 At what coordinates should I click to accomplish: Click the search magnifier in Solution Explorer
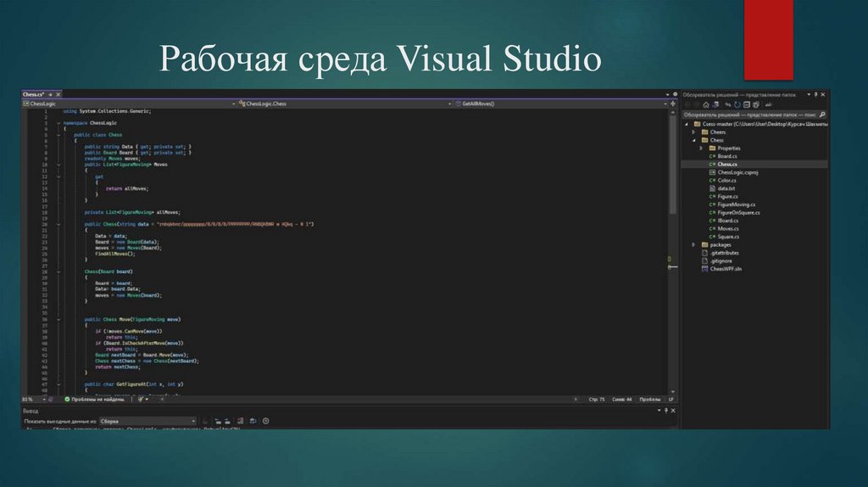pos(822,115)
